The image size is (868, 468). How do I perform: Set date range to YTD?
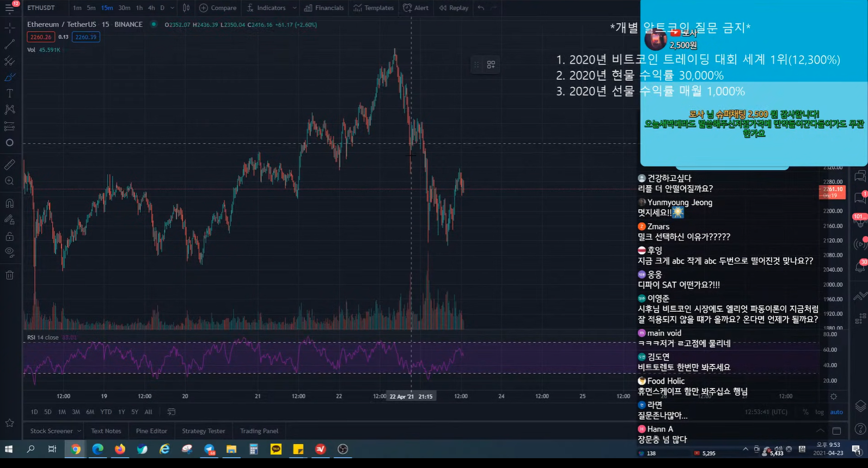pyautogui.click(x=106, y=412)
